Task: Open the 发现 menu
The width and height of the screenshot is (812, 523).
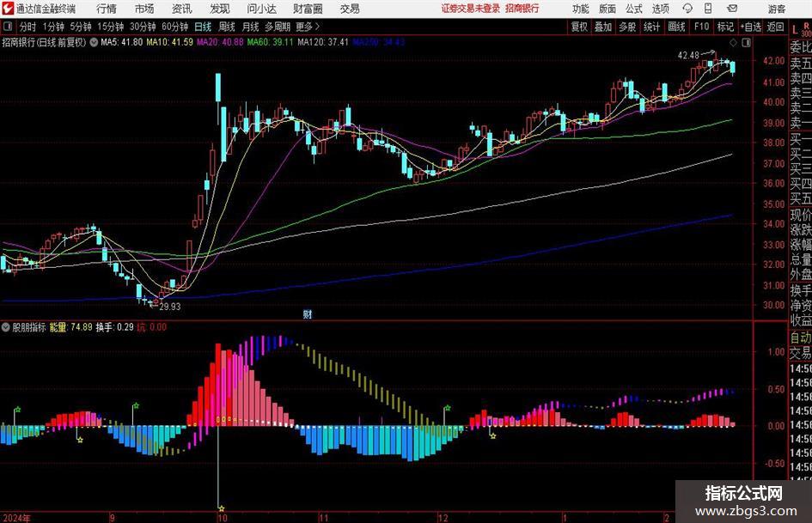Action: click(220, 9)
